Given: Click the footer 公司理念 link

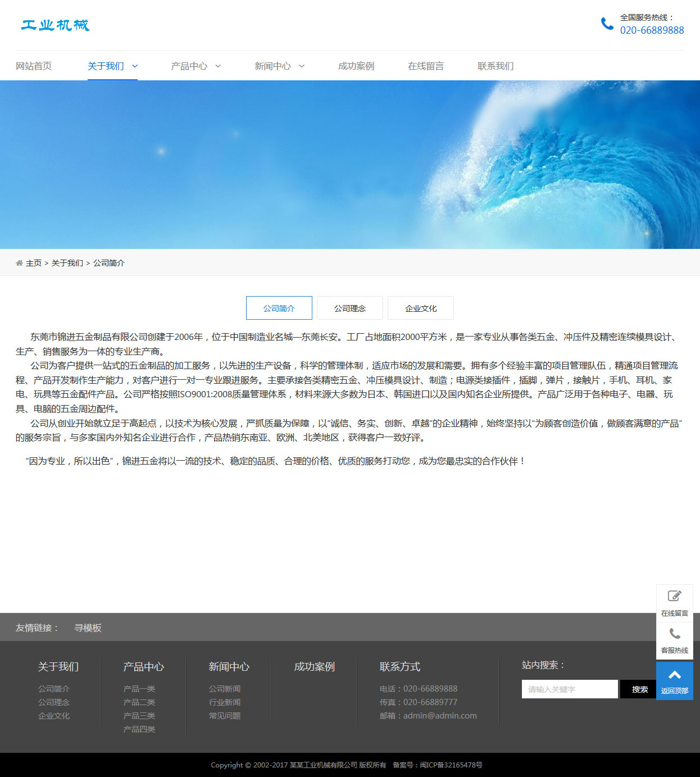Looking at the screenshot, I should [x=54, y=702].
